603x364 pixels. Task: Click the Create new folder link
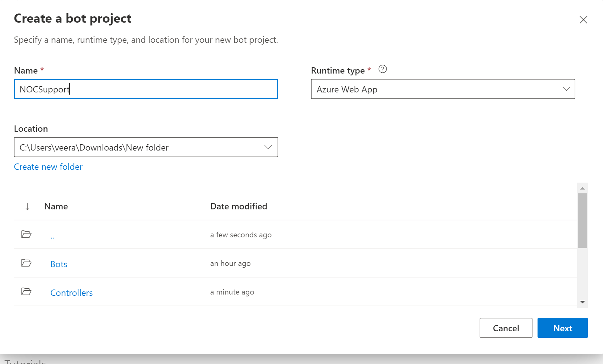click(48, 167)
